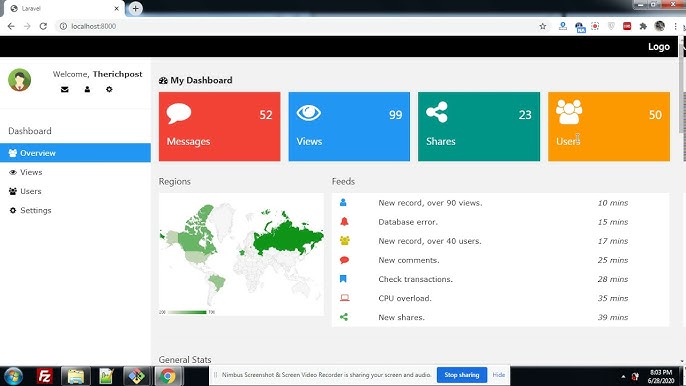Click the localhost:8000 address bar
The height and width of the screenshot is (386, 686).
tap(302, 26)
